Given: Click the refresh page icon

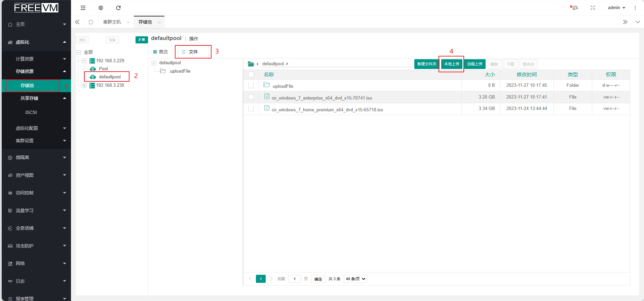Looking at the screenshot, I should coord(118,8).
